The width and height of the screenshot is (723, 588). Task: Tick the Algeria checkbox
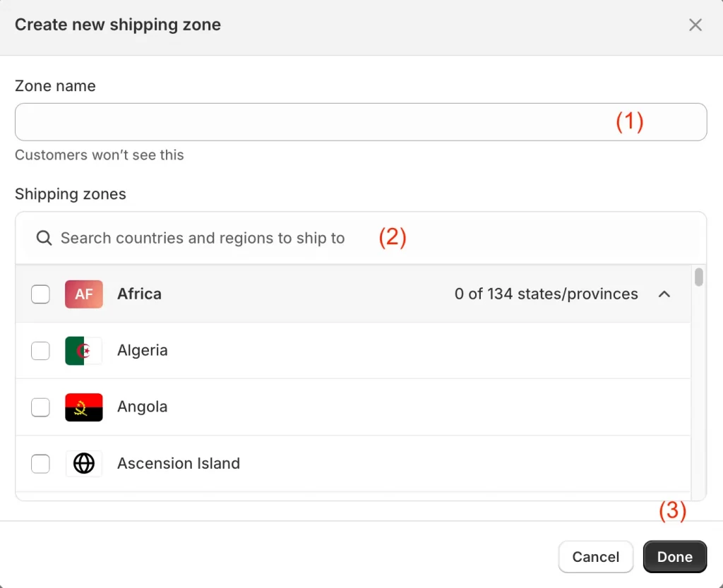[41, 351]
